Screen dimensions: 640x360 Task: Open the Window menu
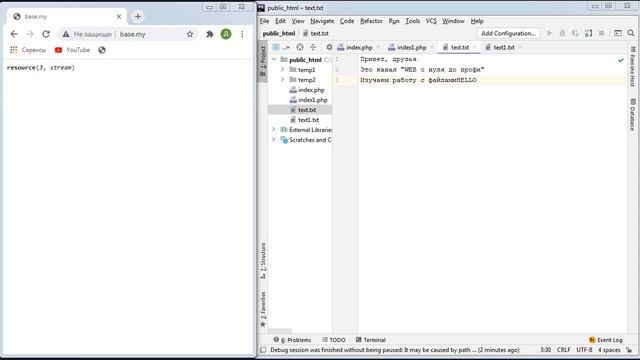(x=453, y=21)
